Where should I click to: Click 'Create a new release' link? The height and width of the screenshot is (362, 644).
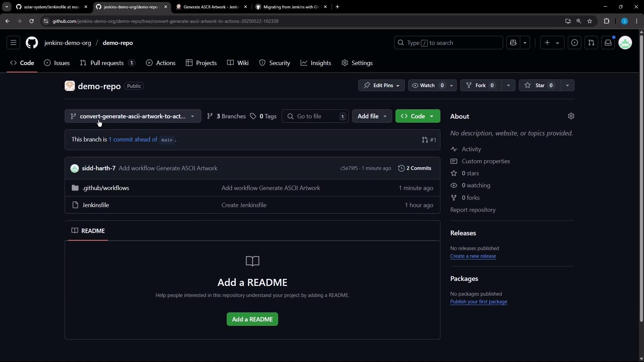(473, 256)
